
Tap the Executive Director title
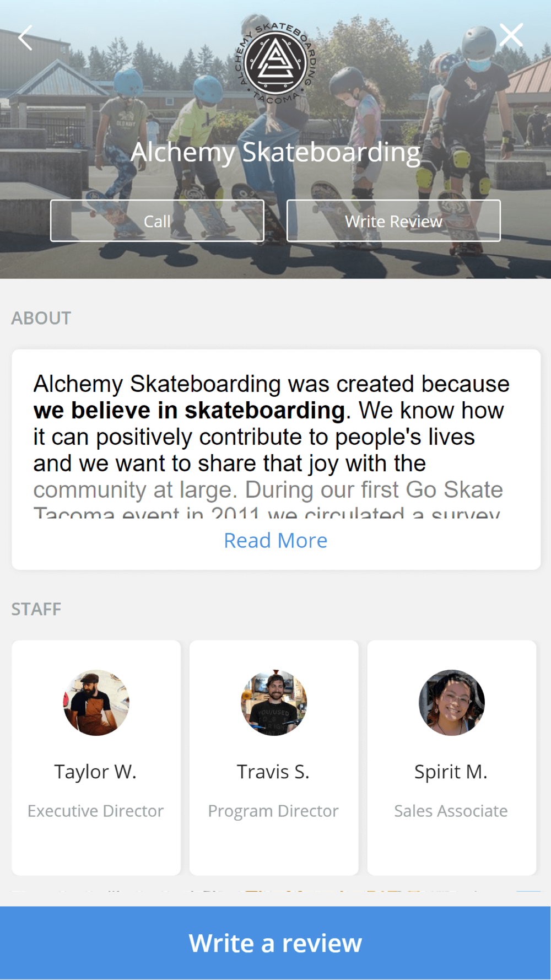click(95, 811)
